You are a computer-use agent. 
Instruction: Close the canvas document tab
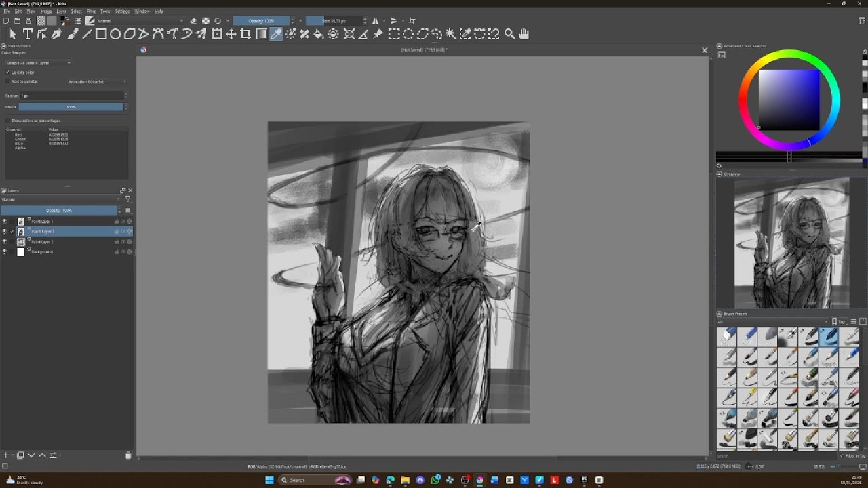[705, 50]
